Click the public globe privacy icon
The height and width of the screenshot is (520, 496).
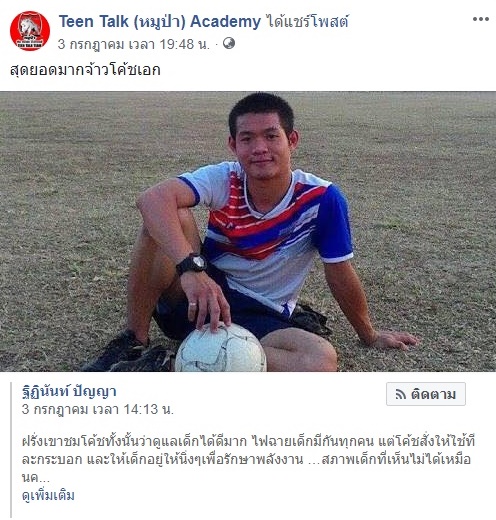(x=229, y=43)
